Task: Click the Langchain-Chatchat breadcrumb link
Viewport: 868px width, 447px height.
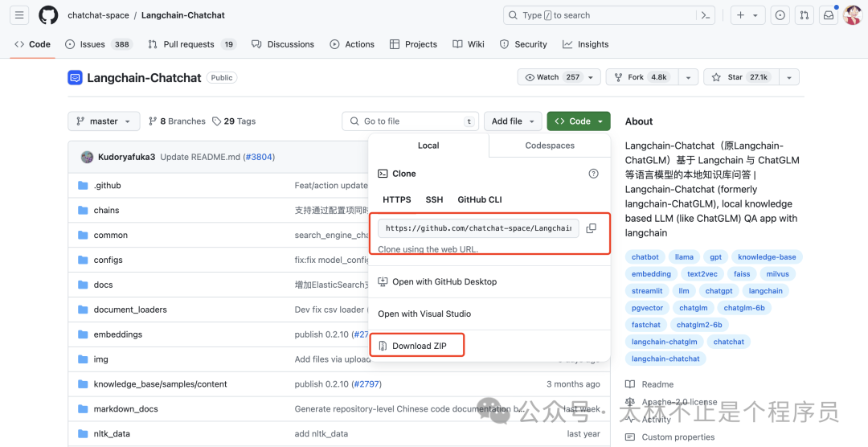Action: (x=183, y=15)
